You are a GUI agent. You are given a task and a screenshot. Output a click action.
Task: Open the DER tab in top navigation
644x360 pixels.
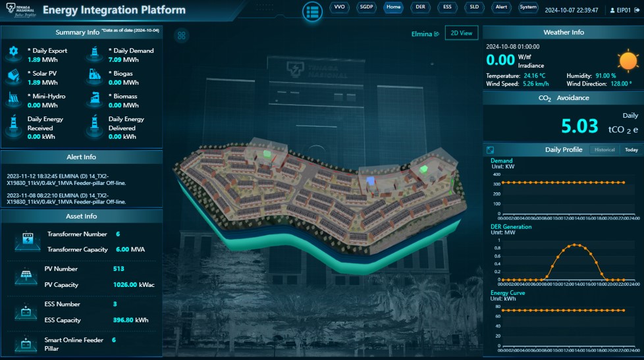coord(420,7)
